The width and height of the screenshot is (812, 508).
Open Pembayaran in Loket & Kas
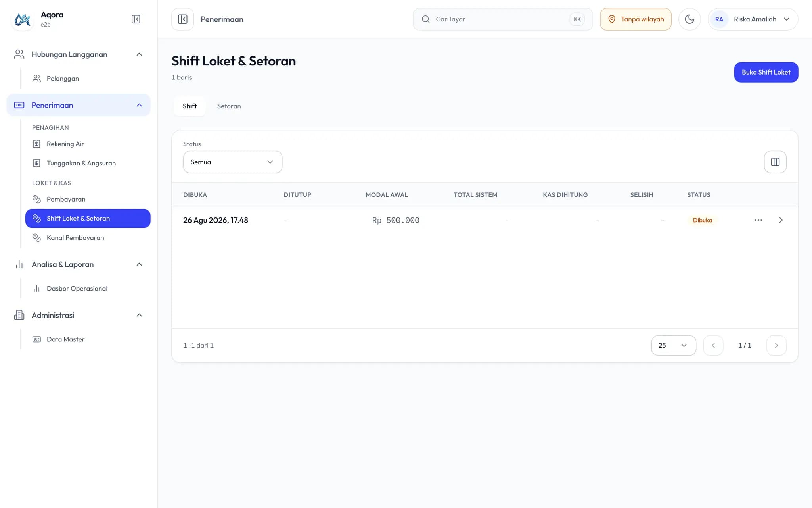point(88,199)
